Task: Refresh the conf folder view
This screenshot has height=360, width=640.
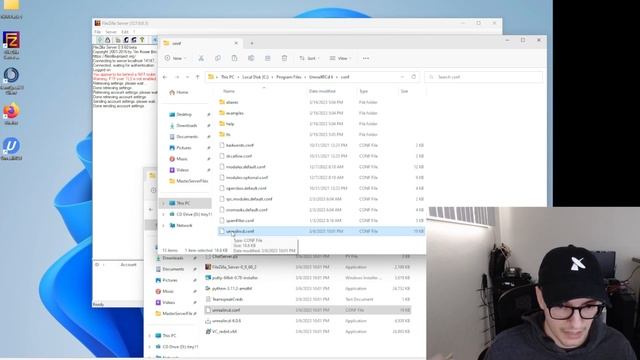Action: pos(414,77)
